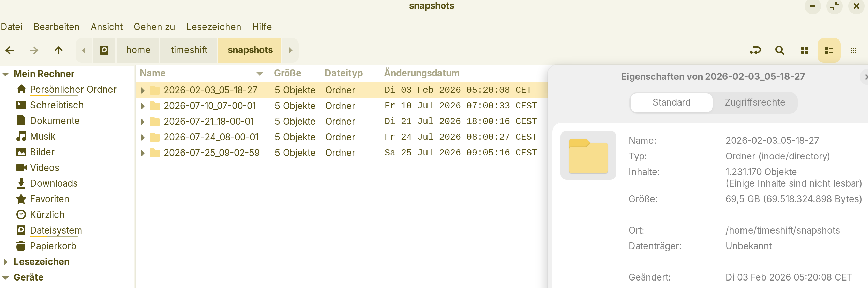Switch to icon grid view
Screen dimensions: 868x288
click(x=804, y=50)
